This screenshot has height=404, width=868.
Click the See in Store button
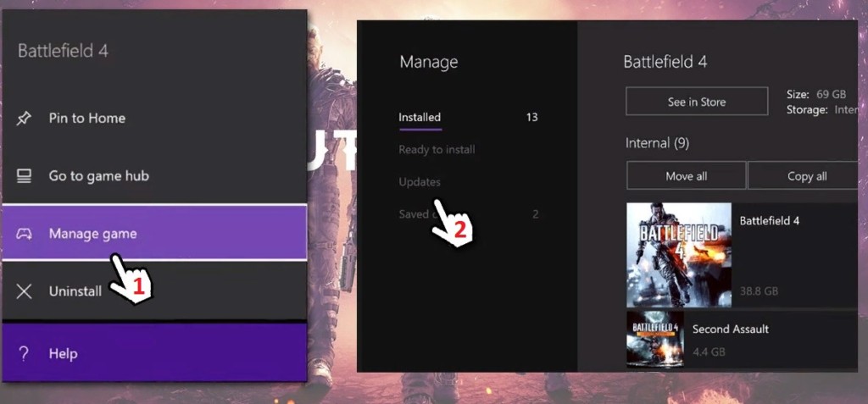click(697, 102)
